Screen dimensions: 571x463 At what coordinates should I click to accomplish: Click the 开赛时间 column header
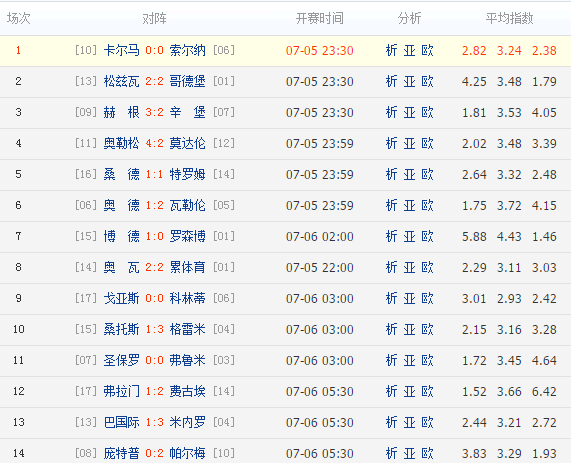pos(319,18)
